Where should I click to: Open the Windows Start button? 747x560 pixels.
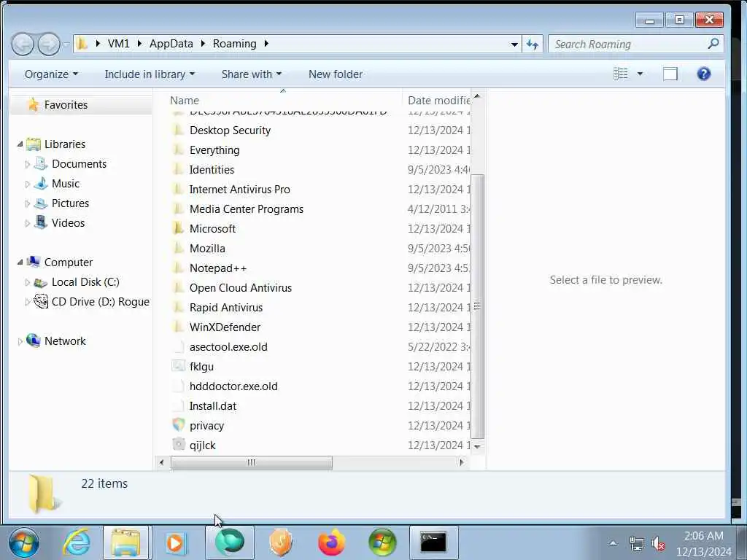(x=24, y=542)
